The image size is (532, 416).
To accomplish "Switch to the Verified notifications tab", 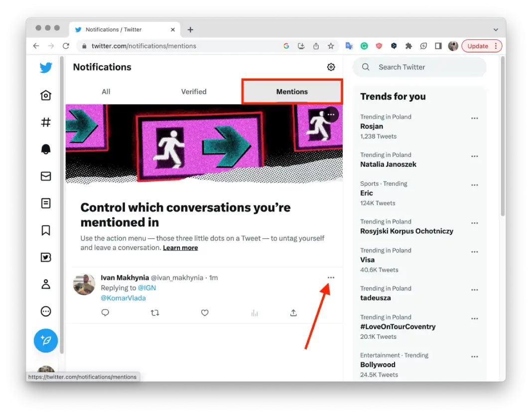I will (x=194, y=92).
